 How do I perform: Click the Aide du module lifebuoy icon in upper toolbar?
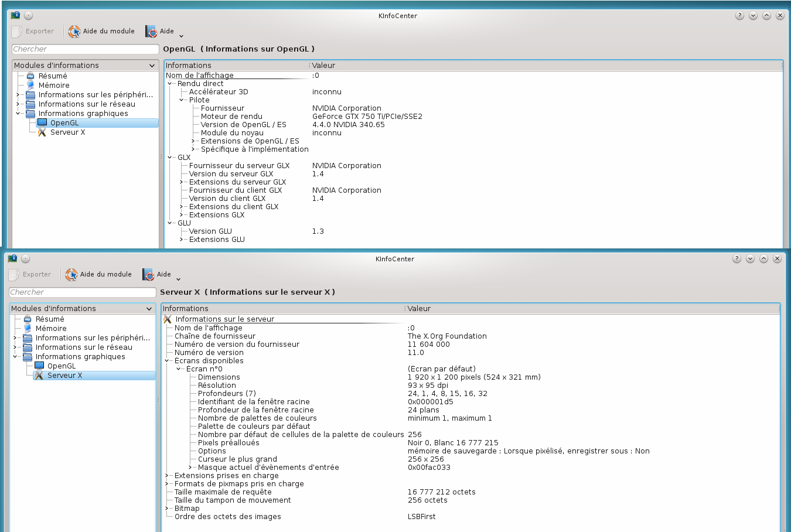74,32
